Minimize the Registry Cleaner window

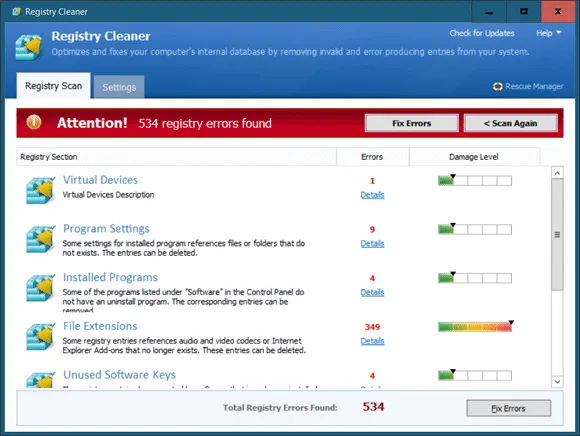(x=489, y=11)
